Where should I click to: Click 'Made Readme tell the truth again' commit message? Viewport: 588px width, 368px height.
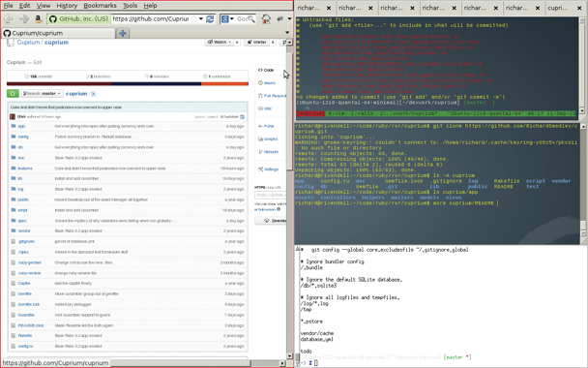pyautogui.click(x=83, y=325)
